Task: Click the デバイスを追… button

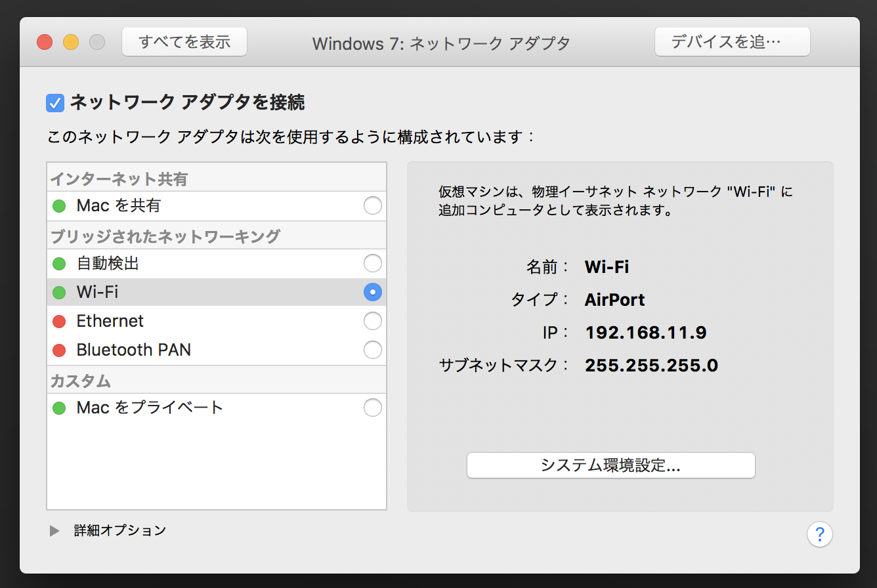Action: 732,42
